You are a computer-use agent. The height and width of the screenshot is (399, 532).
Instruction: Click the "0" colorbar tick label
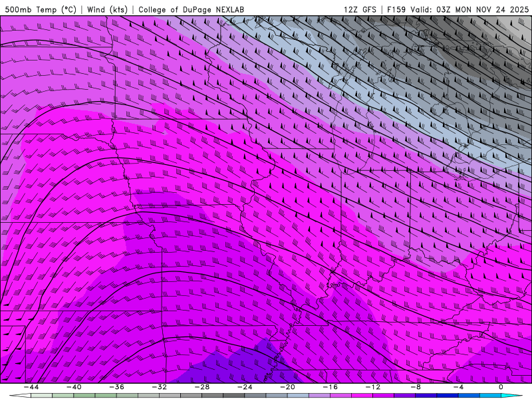501,387
